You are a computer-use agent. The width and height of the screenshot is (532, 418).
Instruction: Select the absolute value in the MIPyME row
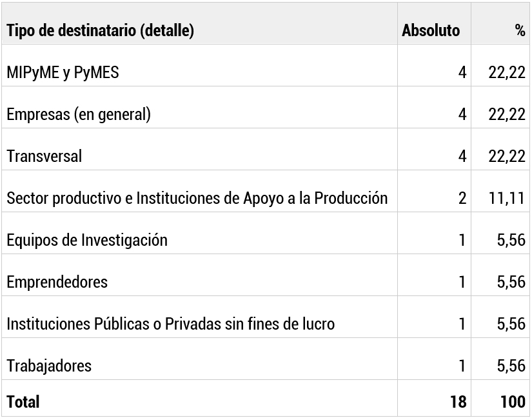coord(462,72)
